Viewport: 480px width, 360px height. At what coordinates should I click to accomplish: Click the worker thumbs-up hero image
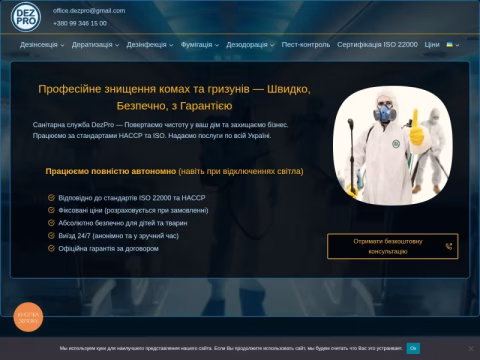point(393,145)
